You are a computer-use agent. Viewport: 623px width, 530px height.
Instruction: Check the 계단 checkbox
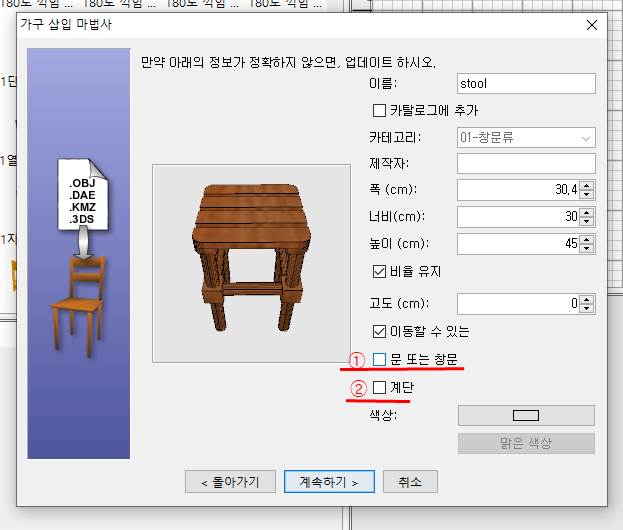pyautogui.click(x=379, y=387)
